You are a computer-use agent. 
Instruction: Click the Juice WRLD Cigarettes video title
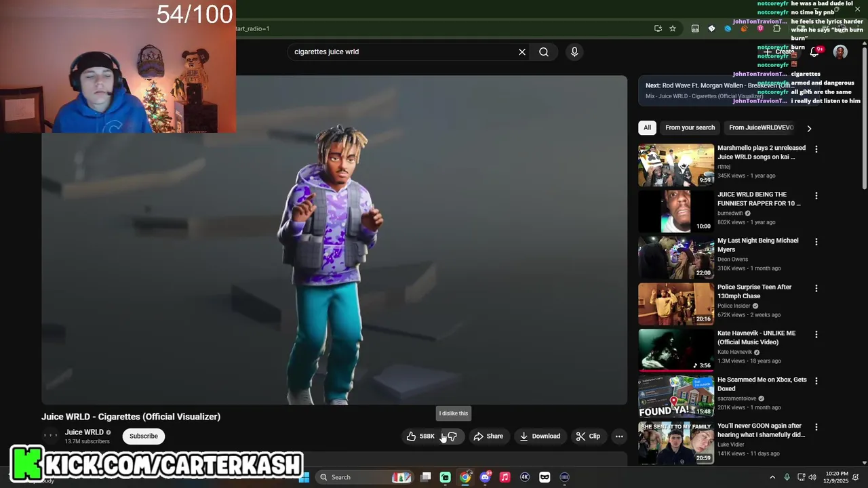coord(131,417)
